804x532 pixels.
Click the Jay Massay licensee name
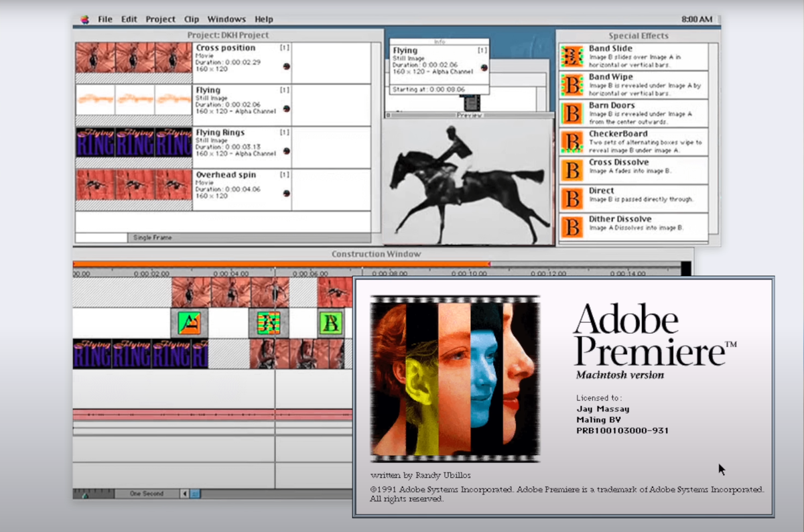[x=602, y=409]
